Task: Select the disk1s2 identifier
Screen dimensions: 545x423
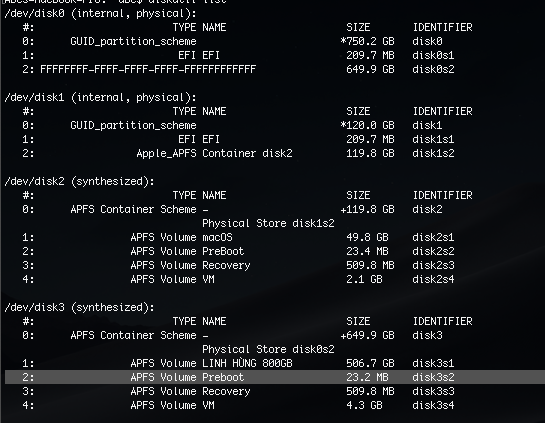Action: pos(433,153)
